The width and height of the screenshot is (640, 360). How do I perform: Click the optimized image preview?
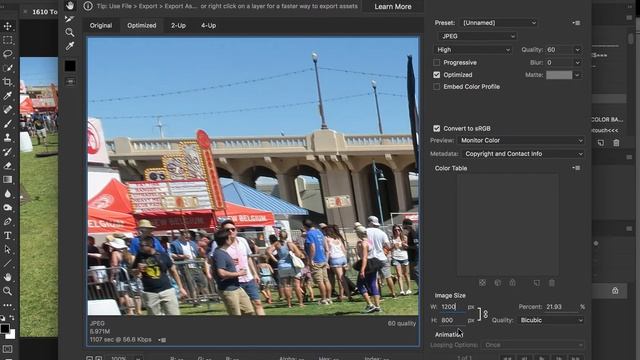[253, 176]
